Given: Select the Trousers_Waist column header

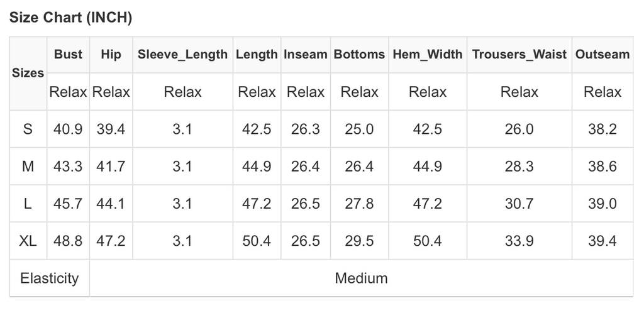Looking at the screenshot, I should click(x=519, y=54).
